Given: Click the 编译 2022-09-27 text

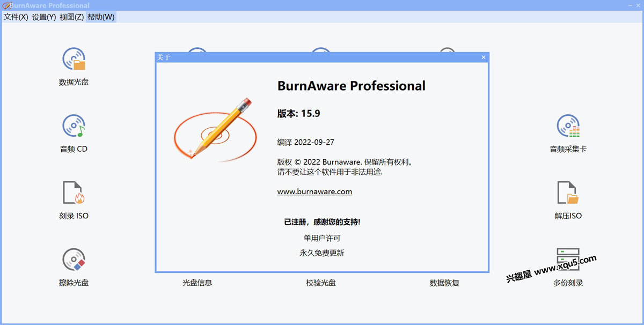Looking at the screenshot, I should tap(305, 142).
